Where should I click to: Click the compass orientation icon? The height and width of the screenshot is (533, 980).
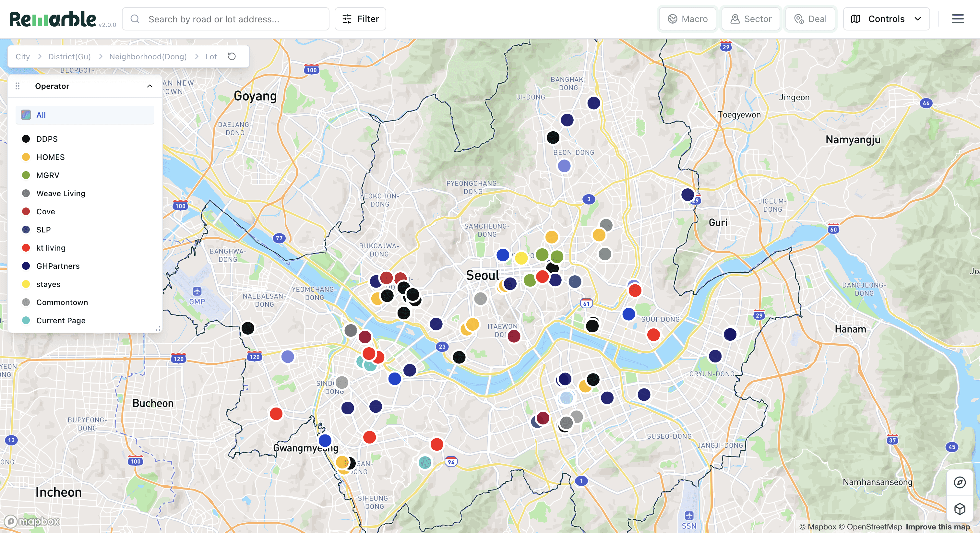click(x=960, y=482)
